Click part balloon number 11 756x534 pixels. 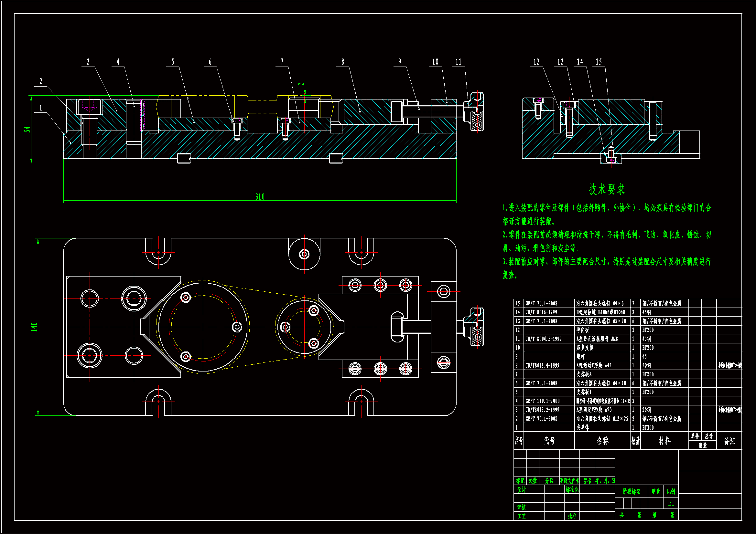point(458,62)
